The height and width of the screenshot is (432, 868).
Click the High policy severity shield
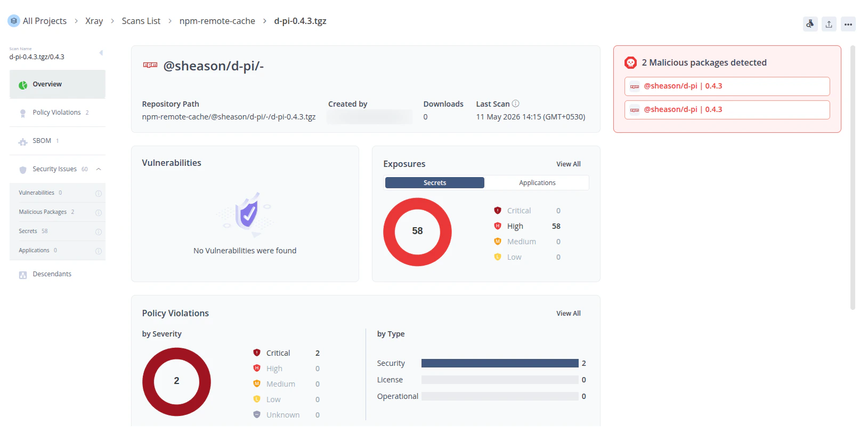(257, 369)
